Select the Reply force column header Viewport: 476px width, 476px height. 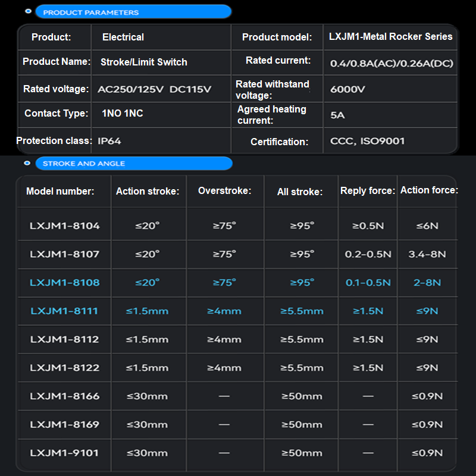(368, 190)
